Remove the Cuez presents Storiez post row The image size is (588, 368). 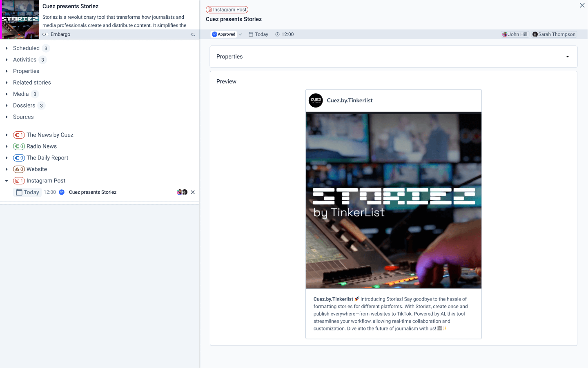193,192
